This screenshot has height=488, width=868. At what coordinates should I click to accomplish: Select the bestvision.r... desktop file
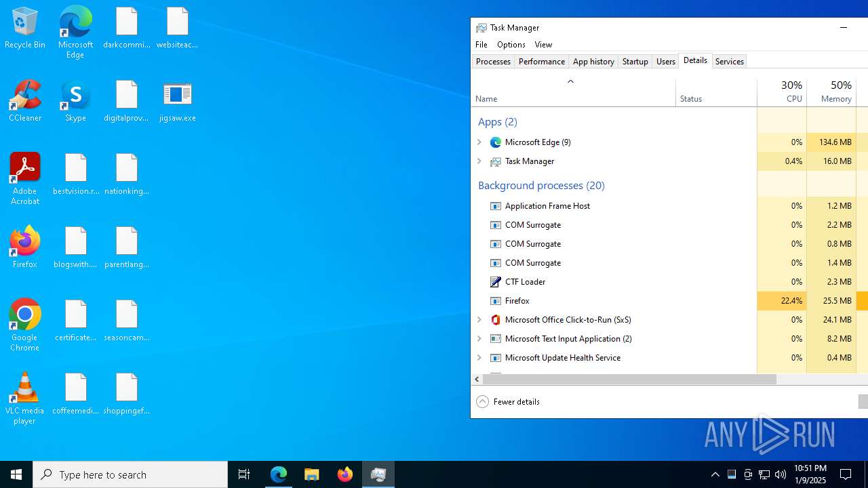pyautogui.click(x=76, y=174)
